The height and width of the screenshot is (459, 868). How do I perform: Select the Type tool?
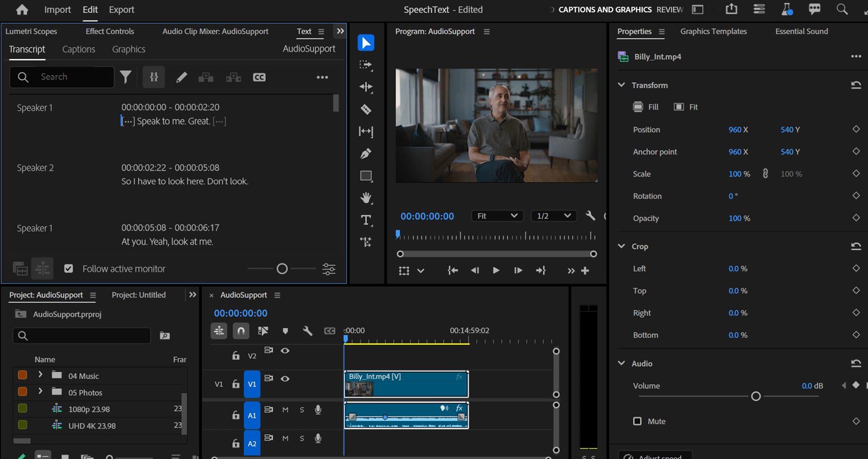[x=366, y=220]
